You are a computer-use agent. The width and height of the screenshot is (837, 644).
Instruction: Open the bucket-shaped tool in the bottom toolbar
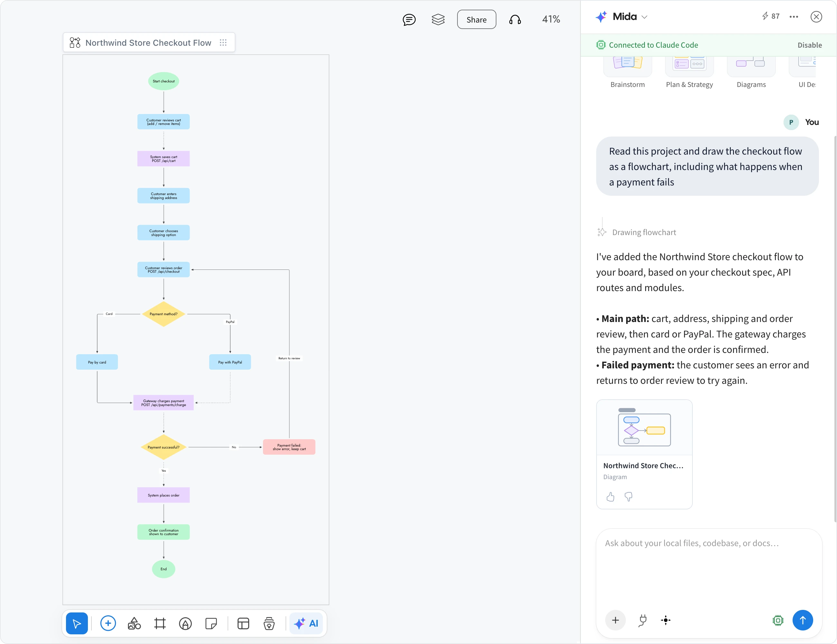point(269,623)
